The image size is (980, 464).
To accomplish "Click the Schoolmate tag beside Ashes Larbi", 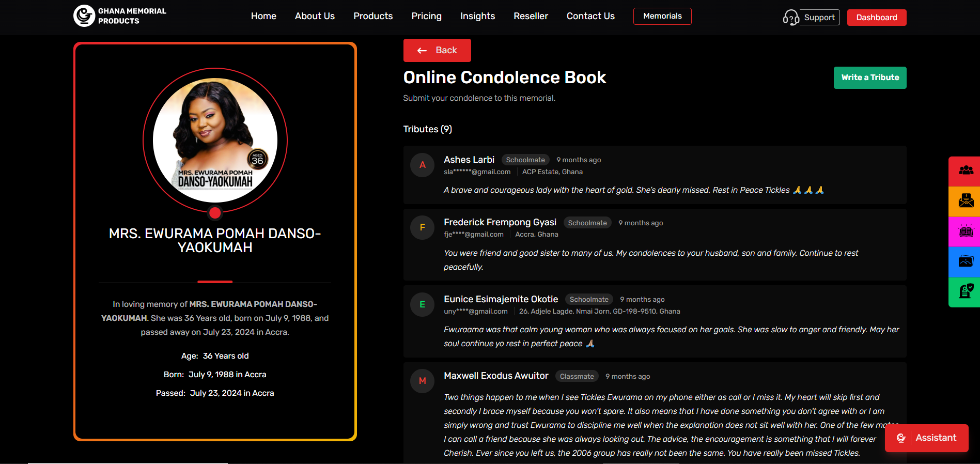I will [525, 160].
